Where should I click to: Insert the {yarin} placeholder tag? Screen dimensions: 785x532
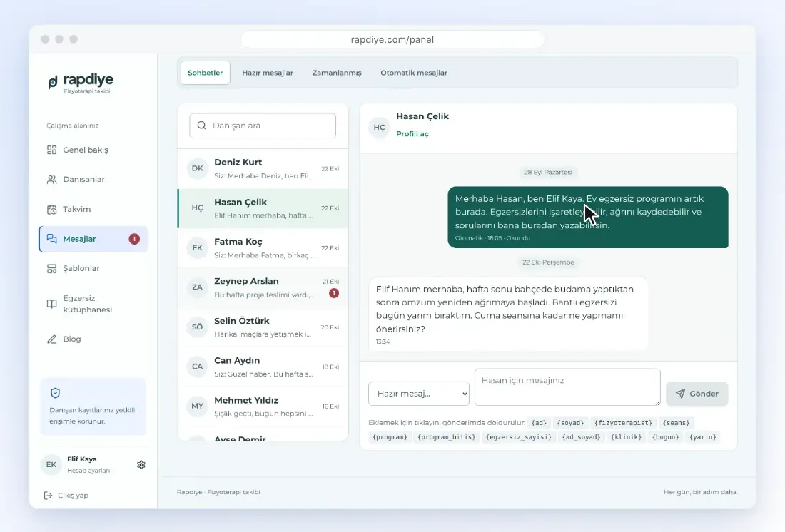tap(703, 437)
